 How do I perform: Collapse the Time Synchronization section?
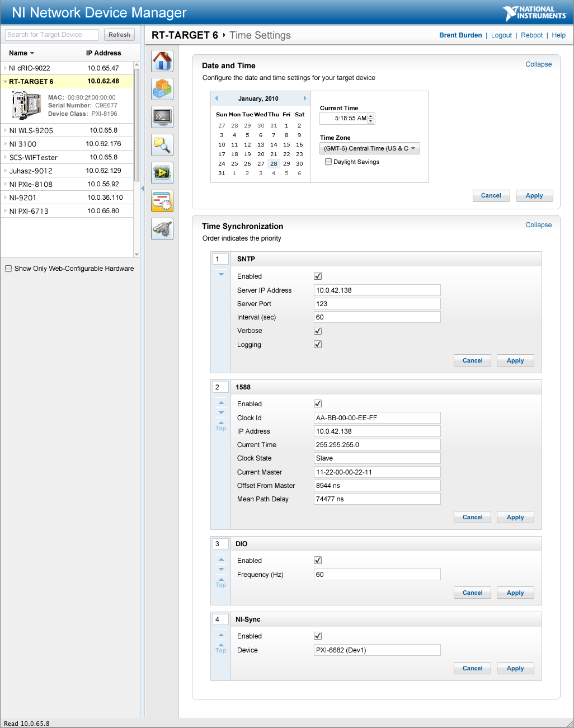(x=538, y=225)
